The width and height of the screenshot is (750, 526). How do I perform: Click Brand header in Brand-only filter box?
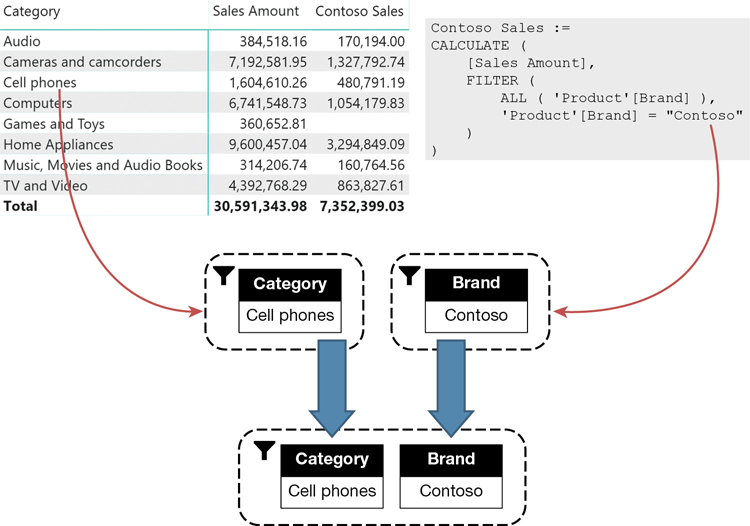476,283
